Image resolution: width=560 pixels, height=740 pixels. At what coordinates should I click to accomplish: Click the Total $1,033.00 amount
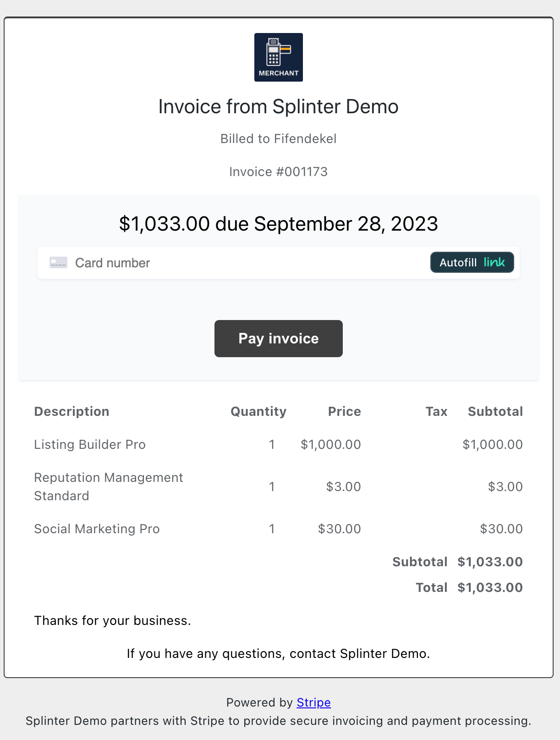pos(490,587)
